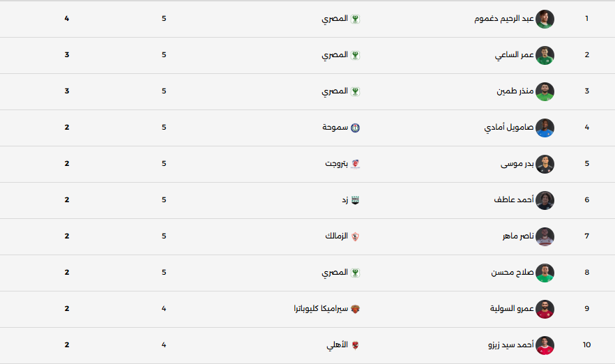Click Al-Masry logo in صلاح محسن's row
Screen dimensions: 615x364
[355, 273]
